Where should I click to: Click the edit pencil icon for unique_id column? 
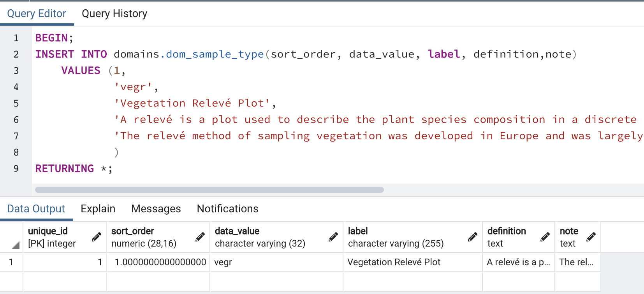[x=97, y=237]
